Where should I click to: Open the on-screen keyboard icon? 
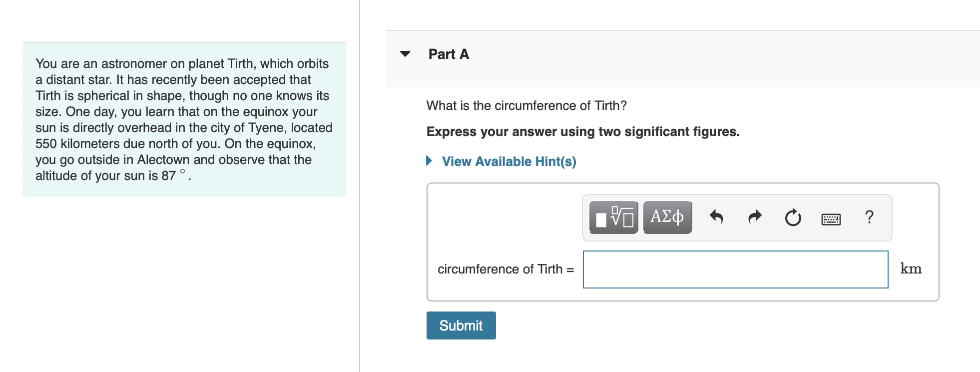tap(831, 218)
